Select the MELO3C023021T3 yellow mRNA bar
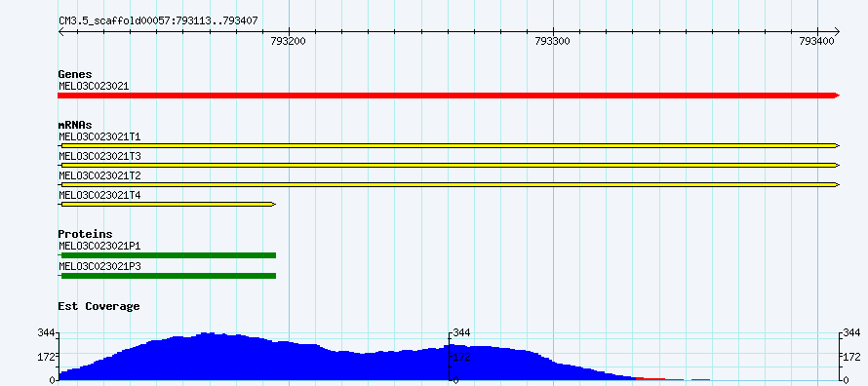 tap(449, 166)
